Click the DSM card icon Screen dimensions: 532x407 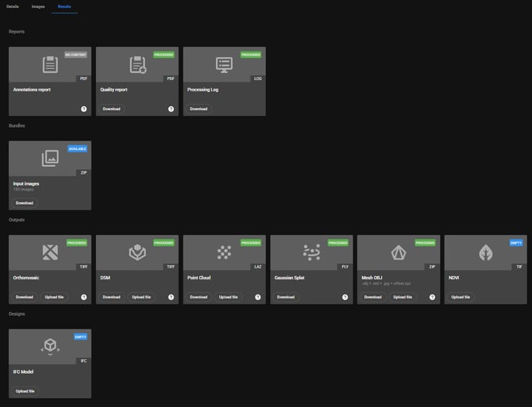[x=137, y=252]
